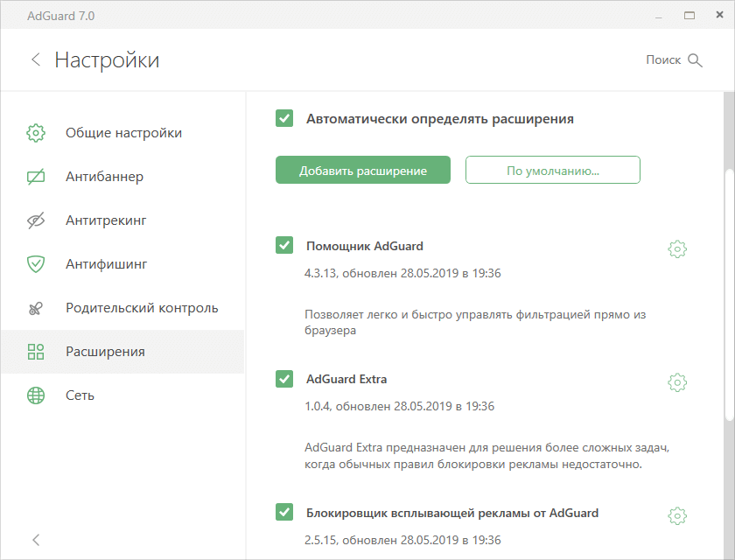The height and width of the screenshot is (560, 735).
Task: Click the Антифишинг shield icon
Action: [35, 263]
